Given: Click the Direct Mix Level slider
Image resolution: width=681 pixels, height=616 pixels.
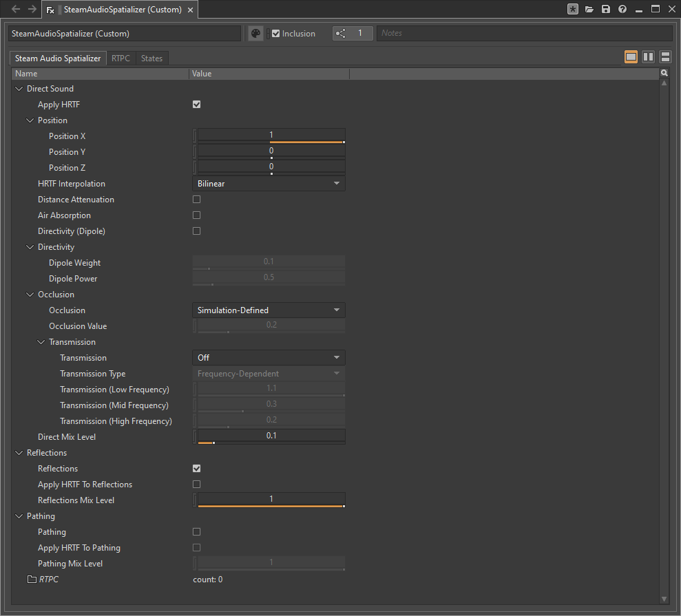Looking at the screenshot, I should pyautogui.click(x=271, y=437).
